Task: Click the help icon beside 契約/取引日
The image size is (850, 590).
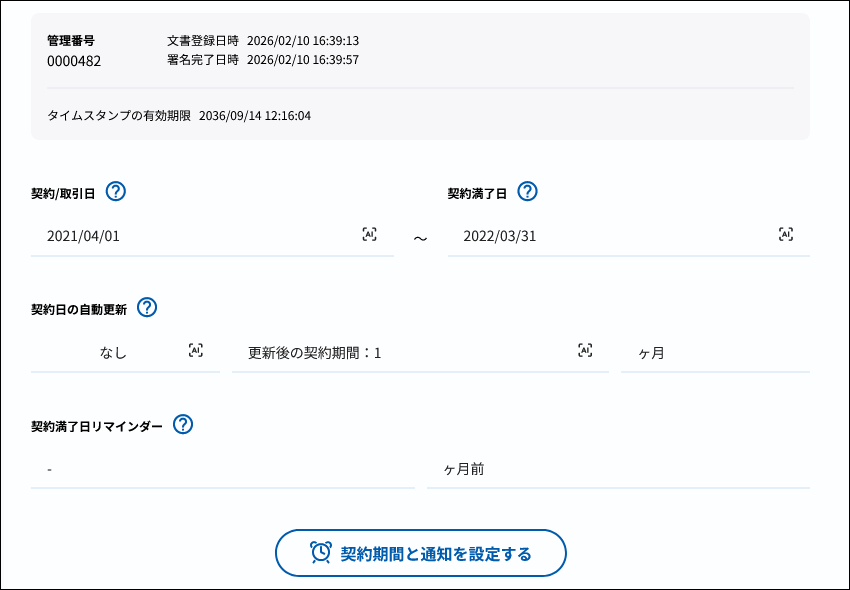Action: coord(116,192)
